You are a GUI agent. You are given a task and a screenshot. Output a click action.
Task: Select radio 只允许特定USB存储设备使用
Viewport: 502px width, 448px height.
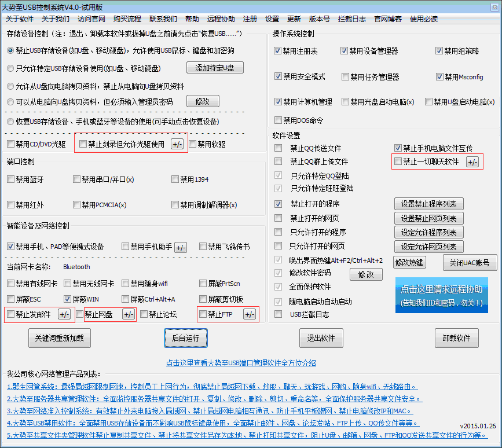coord(10,68)
